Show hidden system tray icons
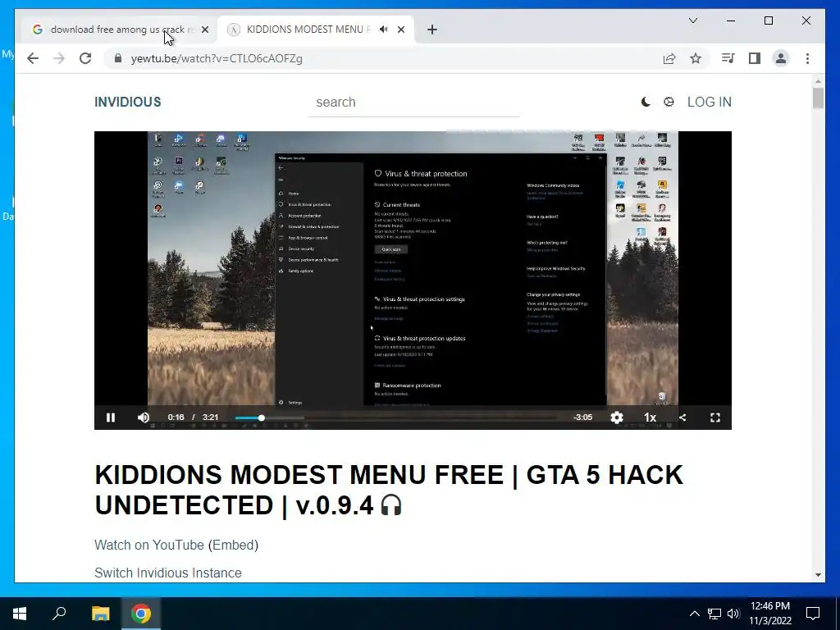This screenshot has height=630, width=840. point(694,614)
